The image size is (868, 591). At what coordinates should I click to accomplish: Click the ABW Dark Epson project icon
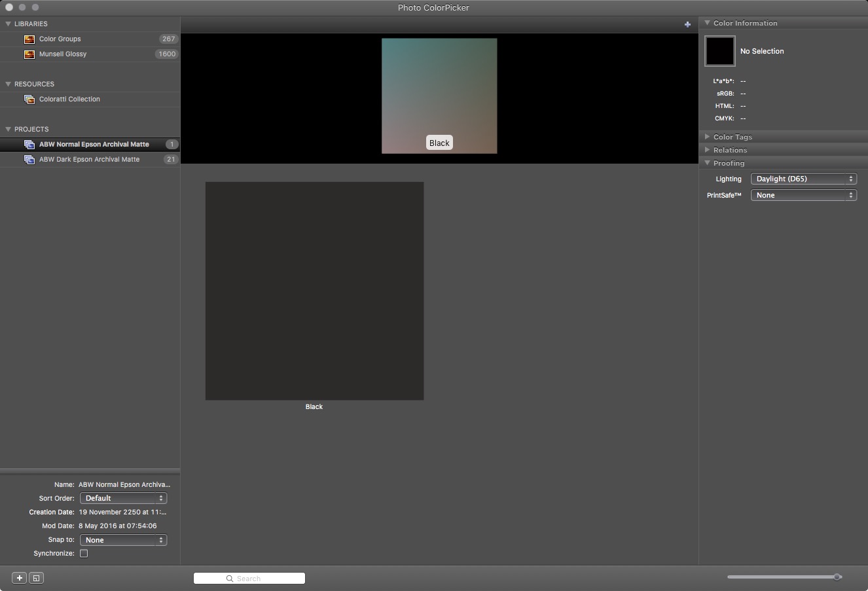(29, 160)
